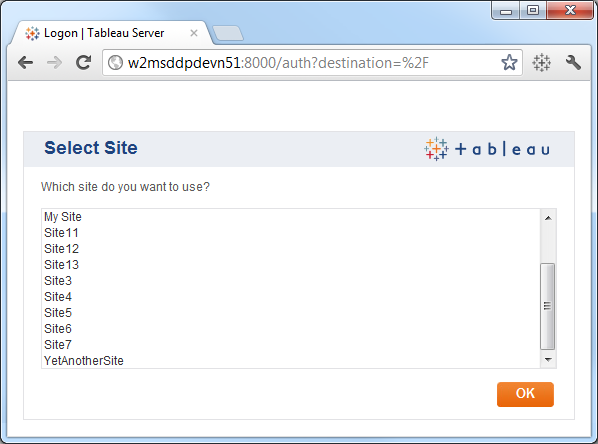The height and width of the screenshot is (444, 598).
Task: Confirm selection with the OK button
Action: [x=525, y=394]
